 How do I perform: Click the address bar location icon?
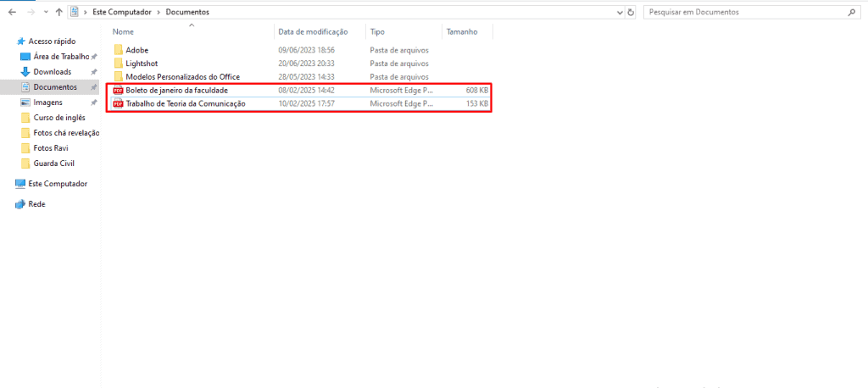(x=75, y=12)
